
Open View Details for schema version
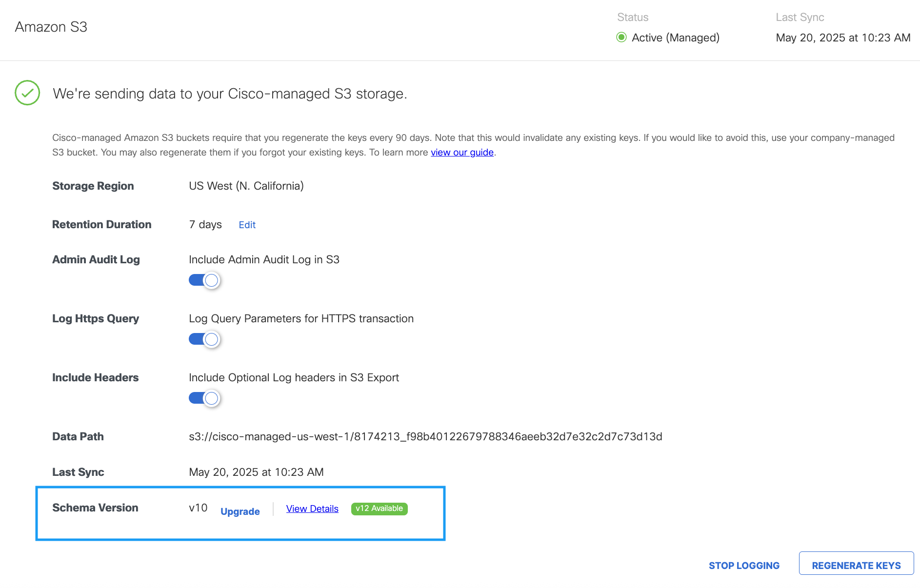(x=312, y=509)
